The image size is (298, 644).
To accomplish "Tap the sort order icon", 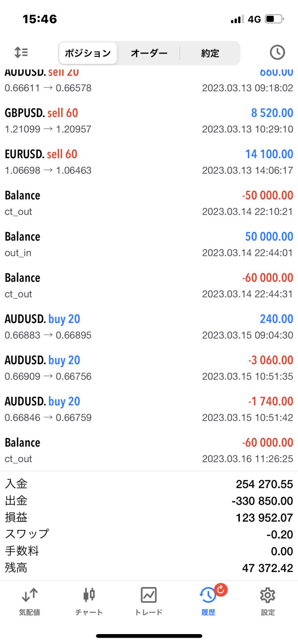I will (x=21, y=53).
